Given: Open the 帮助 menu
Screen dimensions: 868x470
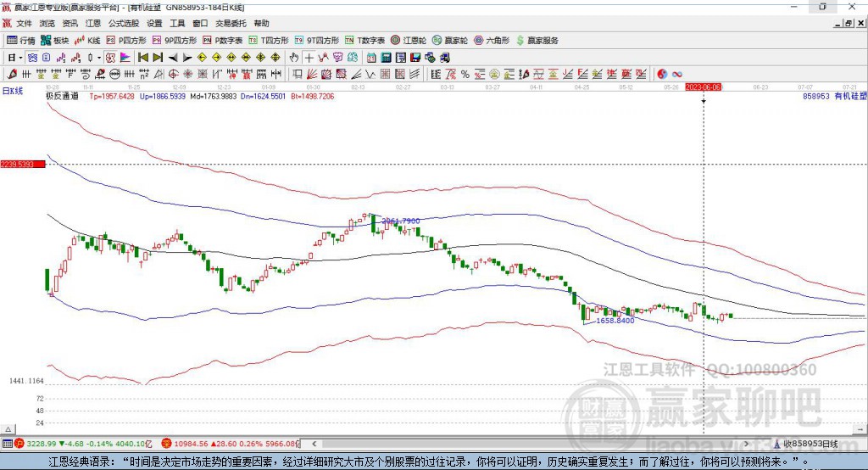Looking at the screenshot, I should click(x=261, y=23).
